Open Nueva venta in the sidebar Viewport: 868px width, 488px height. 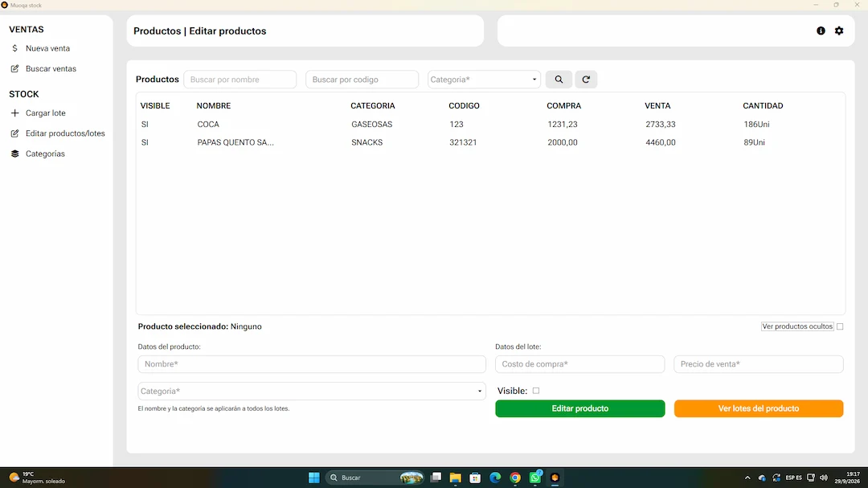tap(47, 48)
